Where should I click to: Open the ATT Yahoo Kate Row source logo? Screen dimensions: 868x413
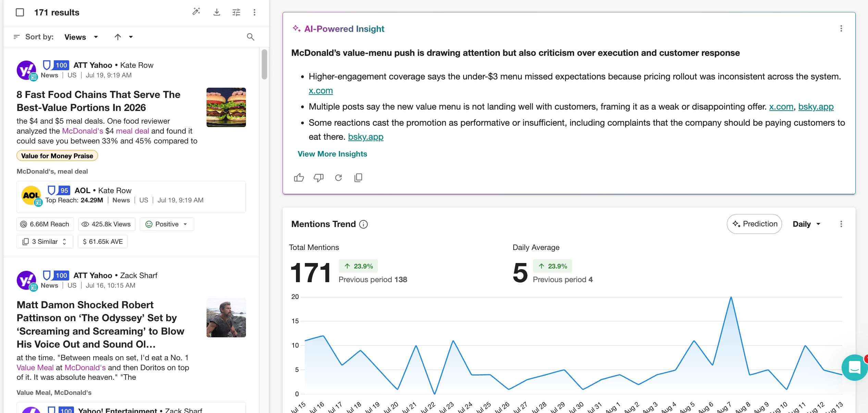point(26,70)
